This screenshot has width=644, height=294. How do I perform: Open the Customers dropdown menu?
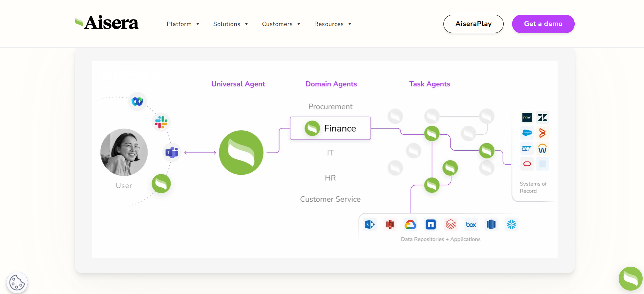pos(281,24)
